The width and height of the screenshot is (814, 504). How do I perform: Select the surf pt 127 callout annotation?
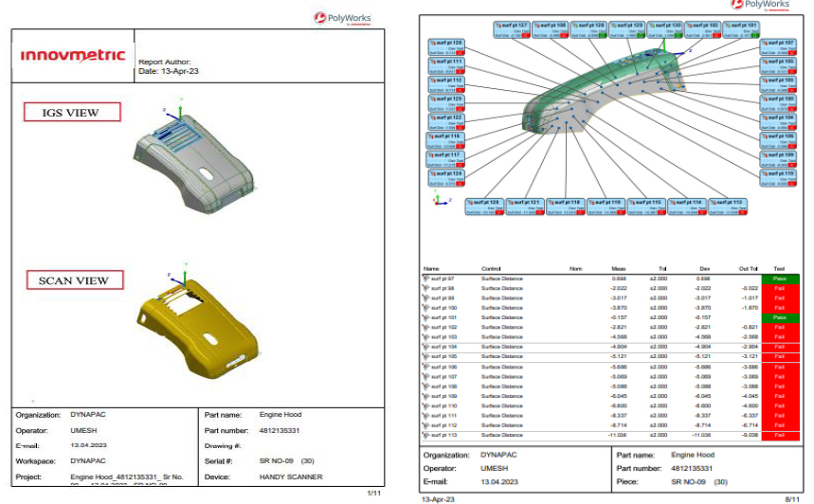tap(512, 28)
